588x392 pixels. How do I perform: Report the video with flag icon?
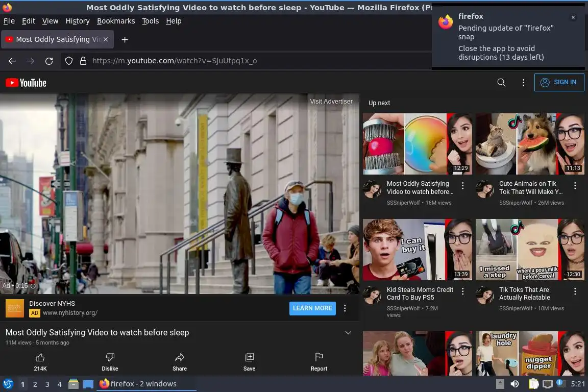[318, 357]
